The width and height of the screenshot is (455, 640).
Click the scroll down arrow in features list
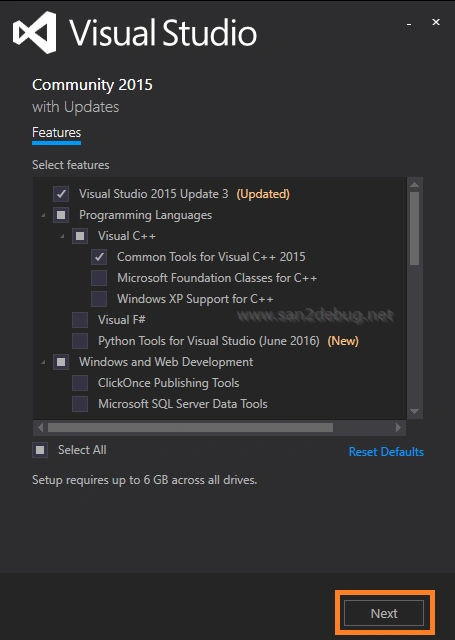[x=415, y=411]
